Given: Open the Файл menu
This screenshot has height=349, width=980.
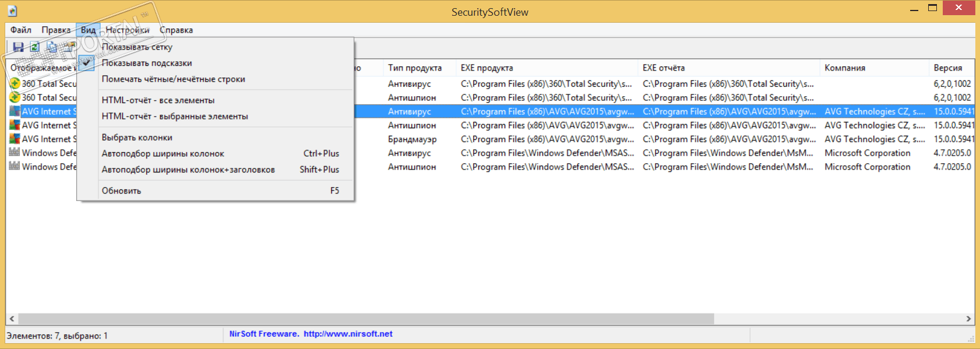Looking at the screenshot, I should coord(21,30).
